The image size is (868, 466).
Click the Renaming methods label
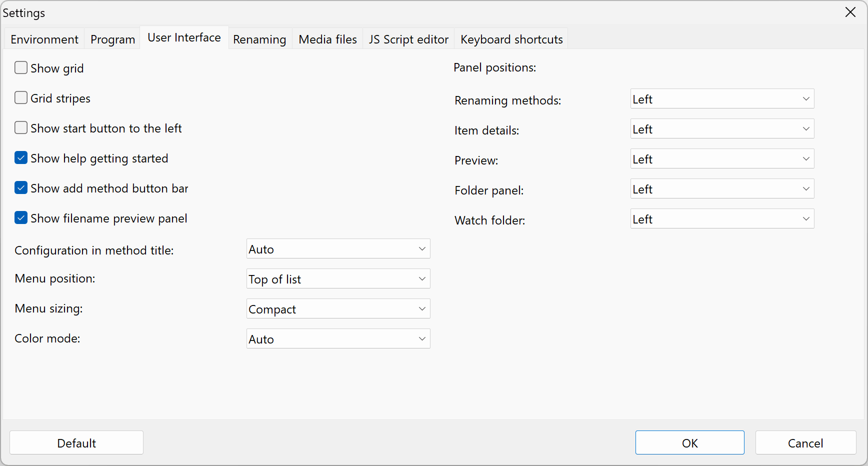pos(507,100)
